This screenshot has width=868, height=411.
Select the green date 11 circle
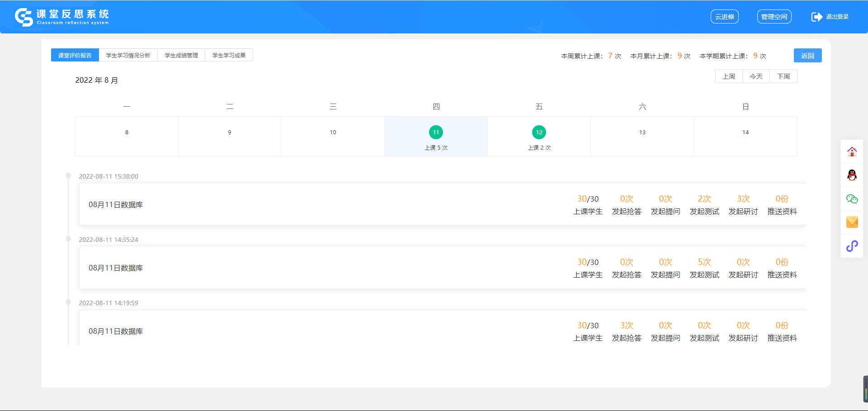tap(436, 132)
